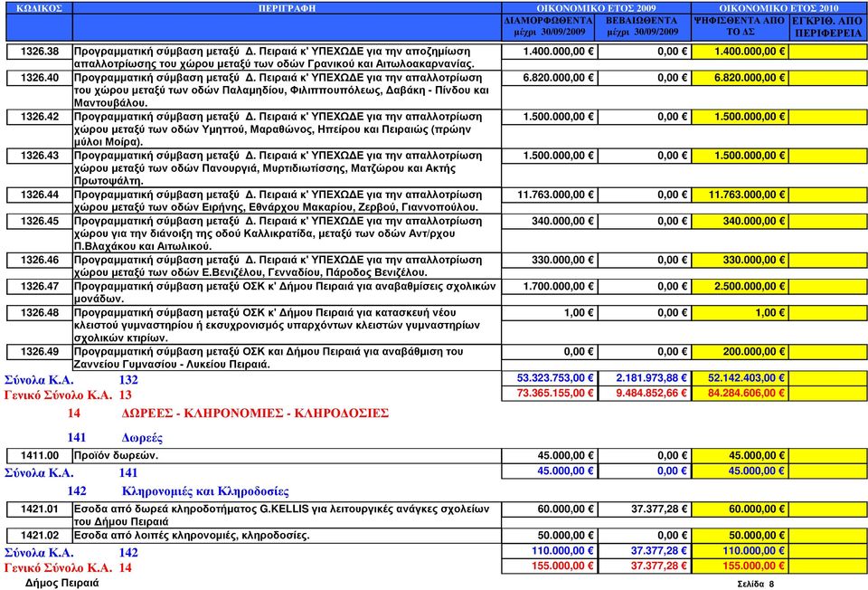868x590 pixels.
Task: Select code cell 1326.46
Action: pyautogui.click(x=39, y=260)
